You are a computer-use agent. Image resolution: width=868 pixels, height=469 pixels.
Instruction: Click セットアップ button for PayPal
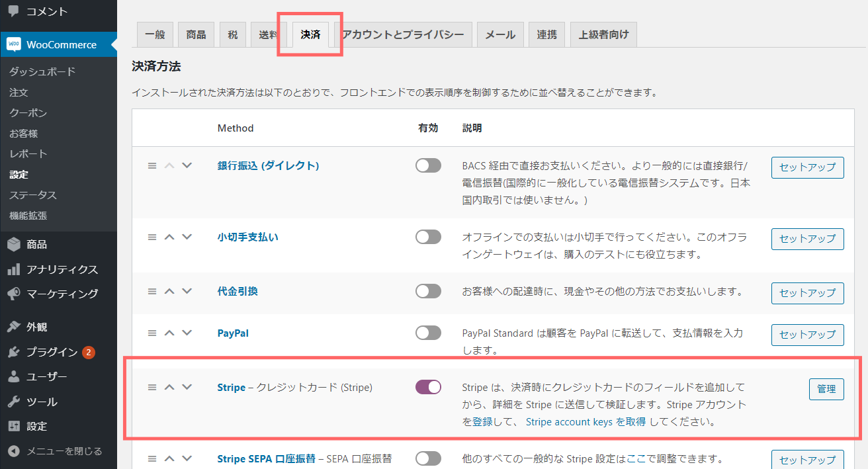pos(808,335)
